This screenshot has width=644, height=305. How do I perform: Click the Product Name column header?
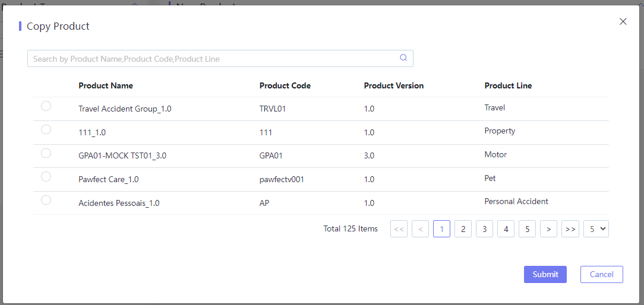(106, 86)
